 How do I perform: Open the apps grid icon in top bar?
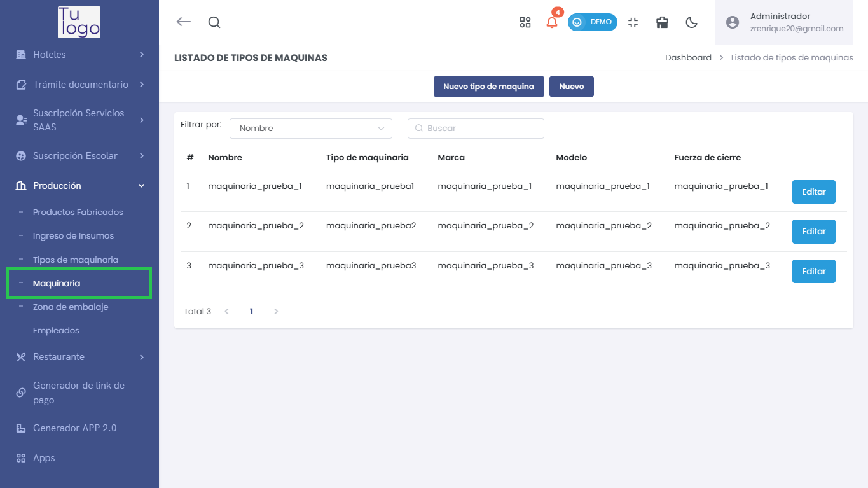tap(525, 22)
